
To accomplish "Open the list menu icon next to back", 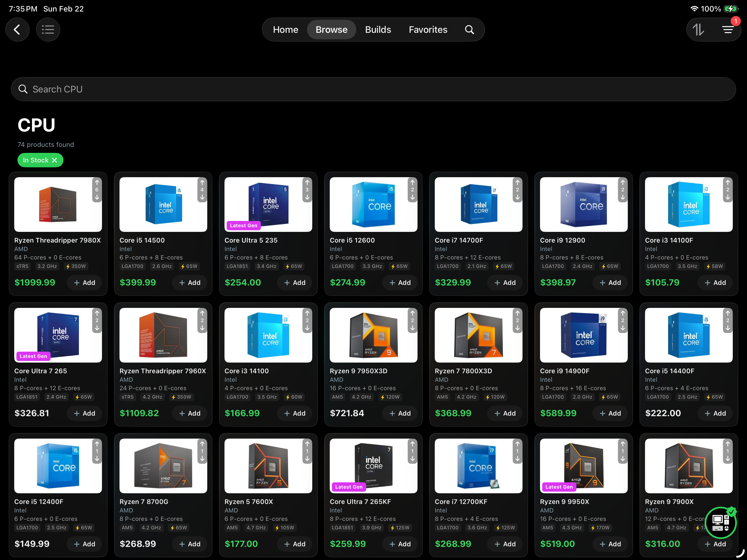I will (48, 30).
